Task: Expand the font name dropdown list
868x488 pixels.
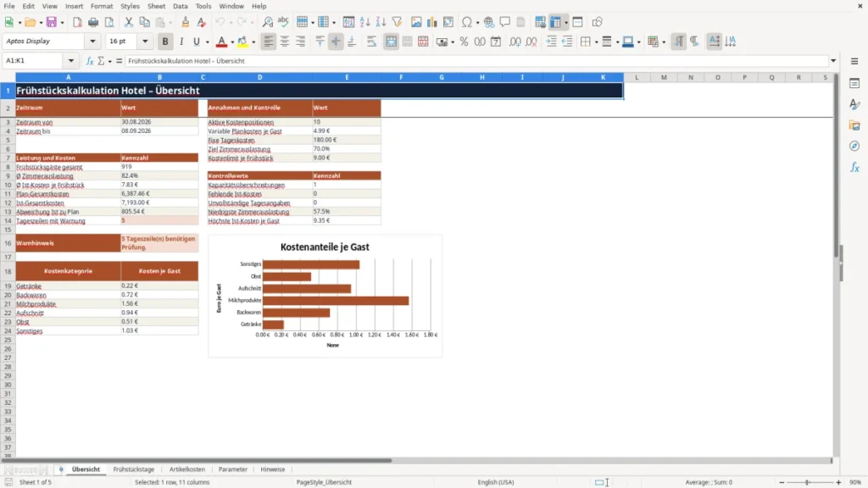Action: (x=92, y=42)
